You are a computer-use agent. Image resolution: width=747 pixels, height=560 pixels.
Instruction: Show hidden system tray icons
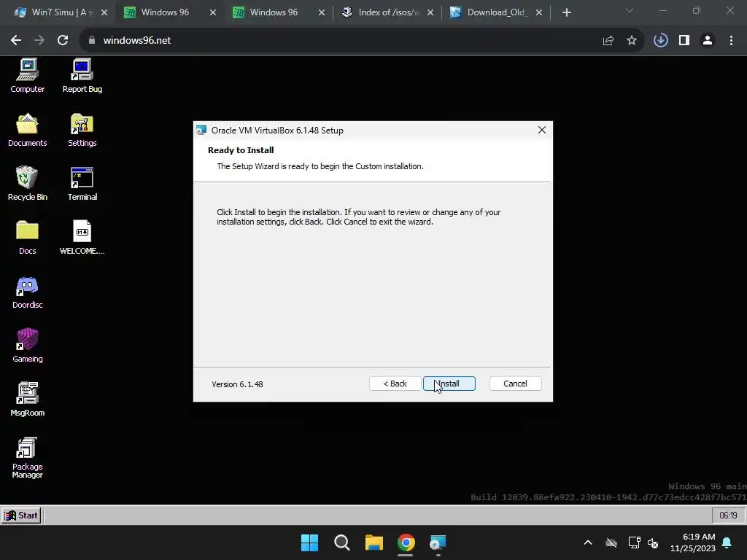588,542
